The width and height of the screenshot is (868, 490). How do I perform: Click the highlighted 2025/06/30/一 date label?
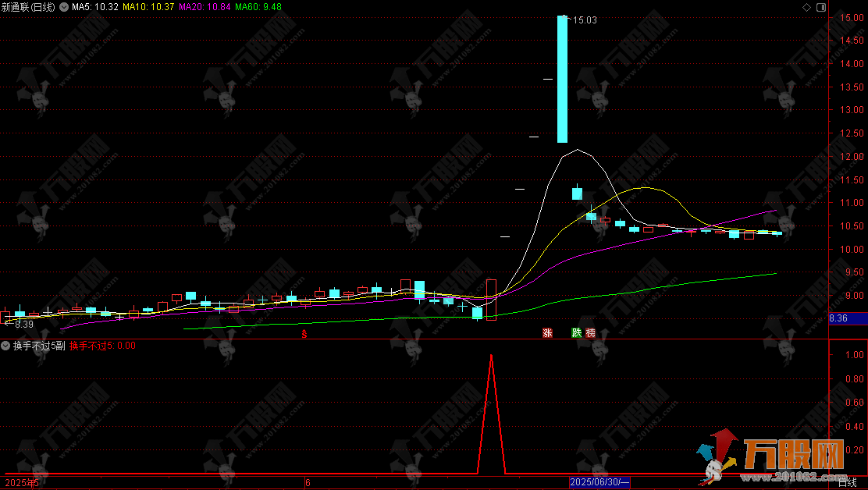pos(599,482)
